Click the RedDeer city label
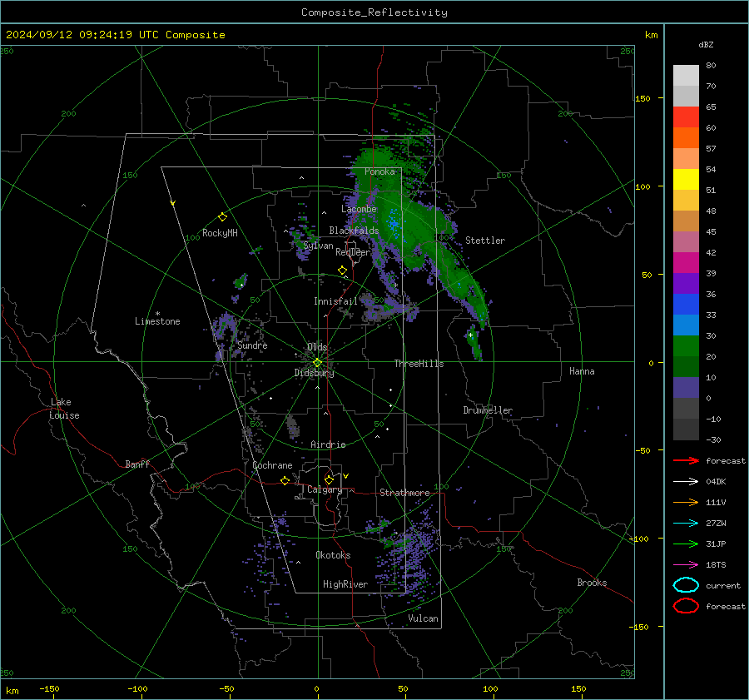Image resolution: width=749 pixels, height=700 pixels. pos(353,252)
